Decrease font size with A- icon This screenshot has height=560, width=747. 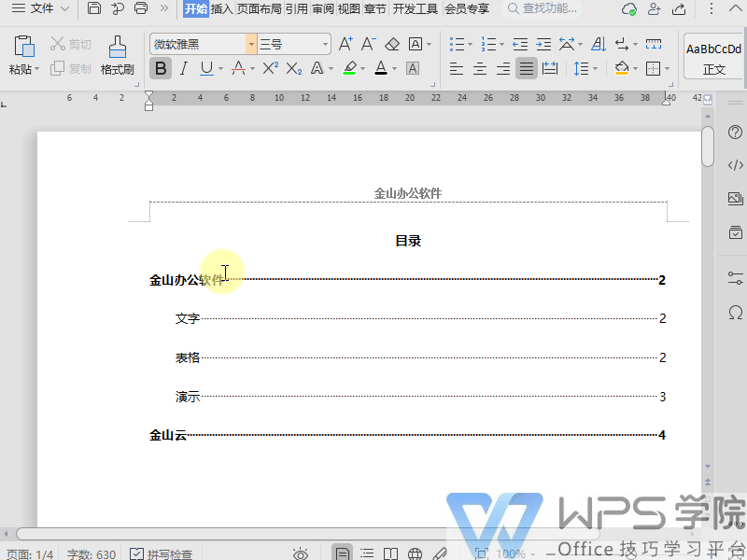point(368,44)
